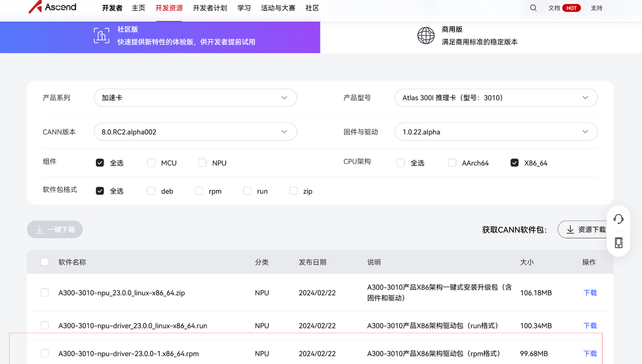This screenshot has height=364, width=642.
Task: Open the 固件与驱动 dropdown 1.0.22.alpha
Action: 496,132
